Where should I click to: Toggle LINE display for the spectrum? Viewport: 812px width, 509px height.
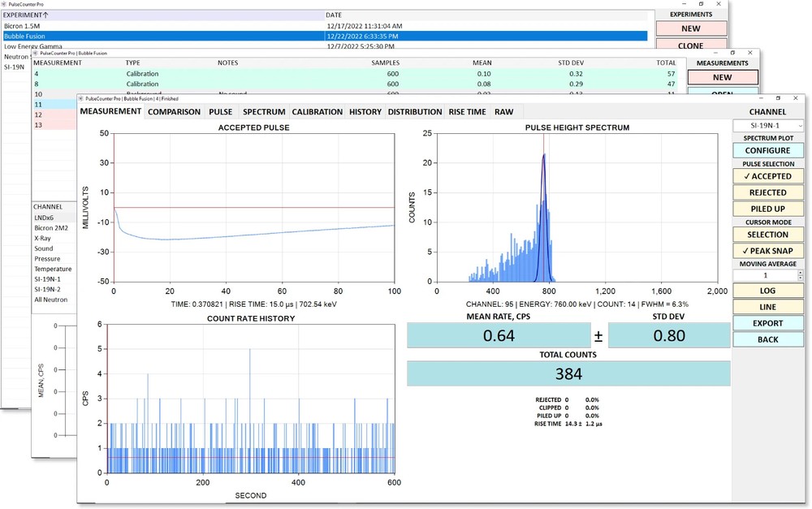coord(767,306)
